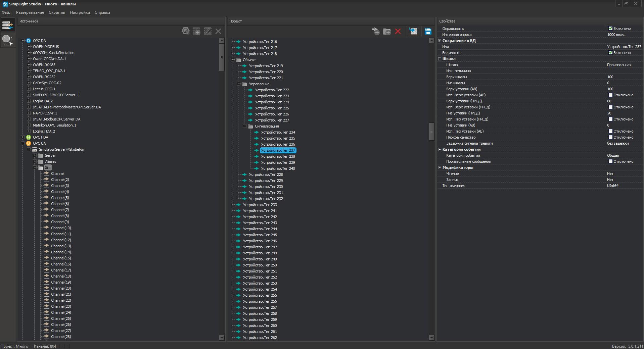Enable Исп. Низ уставки (ПРЕД) checkbox
Screen dimensions: 644x349
click(x=610, y=119)
